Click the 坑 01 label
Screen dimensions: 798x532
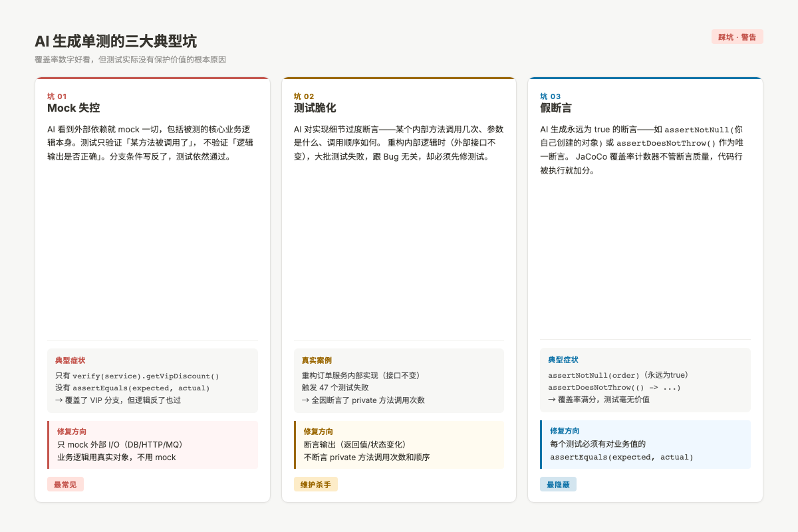tap(57, 96)
